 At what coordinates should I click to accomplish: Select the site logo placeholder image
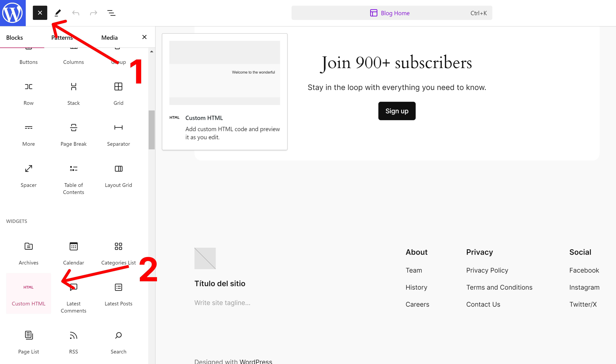[x=205, y=258]
